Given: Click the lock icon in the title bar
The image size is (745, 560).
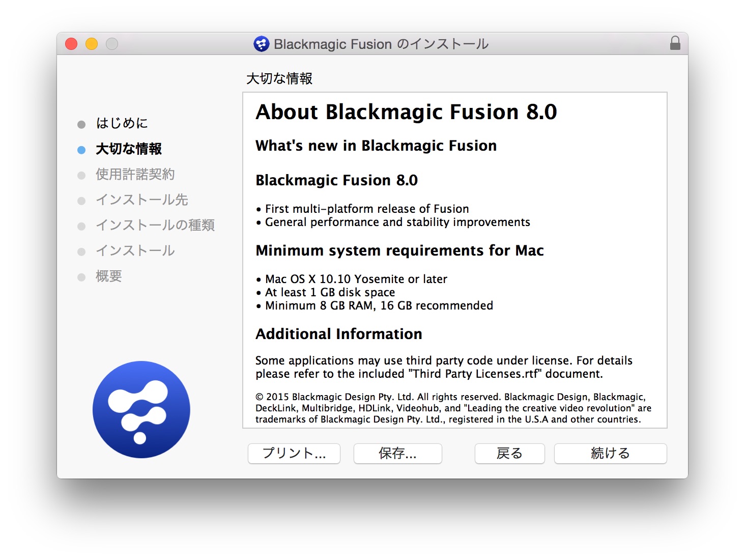Looking at the screenshot, I should click(675, 43).
